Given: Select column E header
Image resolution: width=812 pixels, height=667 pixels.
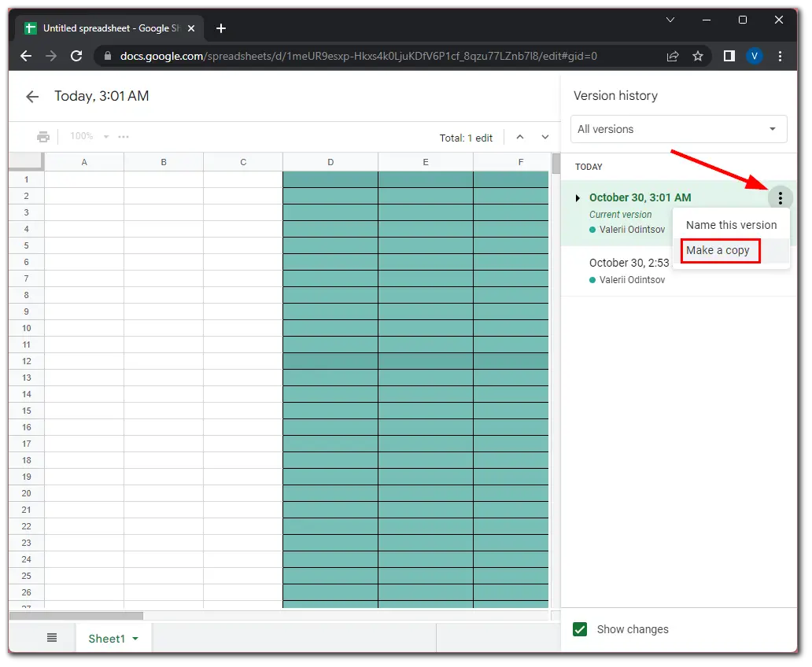Looking at the screenshot, I should tap(426, 162).
